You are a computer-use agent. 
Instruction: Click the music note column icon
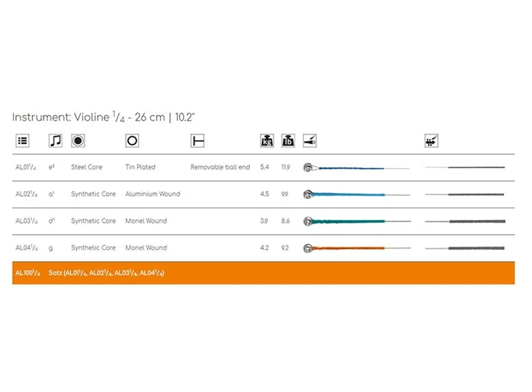(55, 141)
